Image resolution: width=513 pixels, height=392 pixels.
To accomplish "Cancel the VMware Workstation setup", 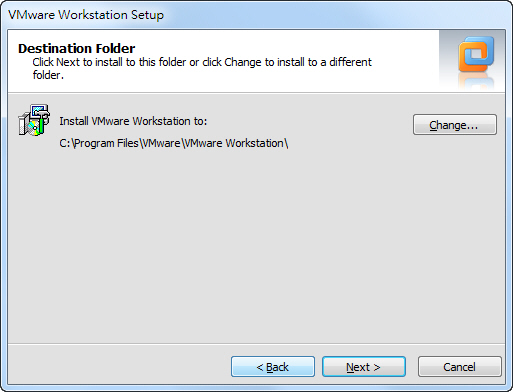I will click(460, 367).
